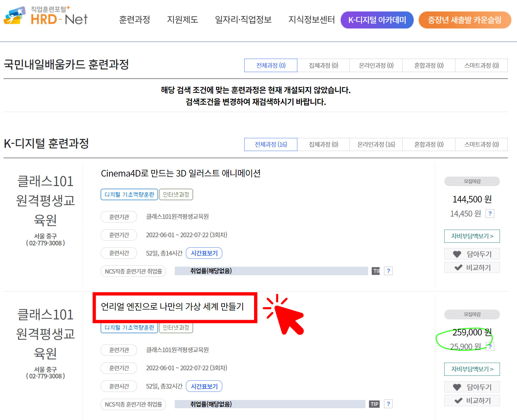Screen dimensions: 517x420
Task: Click 시간표보기 for Cinema4D course
Action: pos(204,253)
